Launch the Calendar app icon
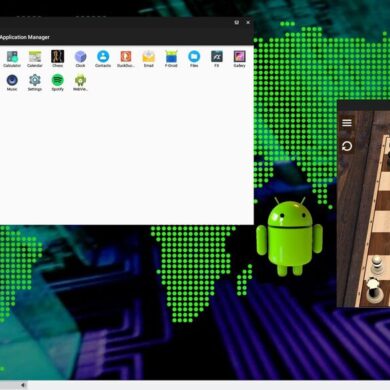Viewport: 390px width, 390px height. pyautogui.click(x=35, y=57)
